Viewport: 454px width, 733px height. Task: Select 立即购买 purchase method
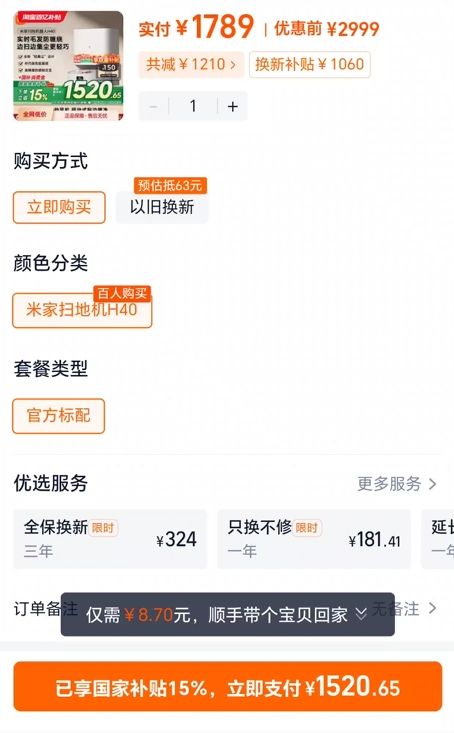coord(59,207)
